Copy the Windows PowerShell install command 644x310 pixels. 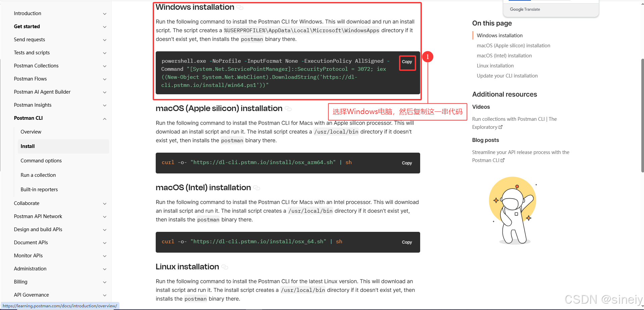coord(407,62)
